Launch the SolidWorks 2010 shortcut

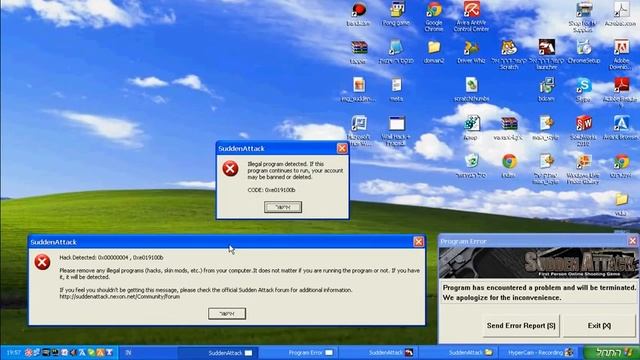[x=584, y=131]
